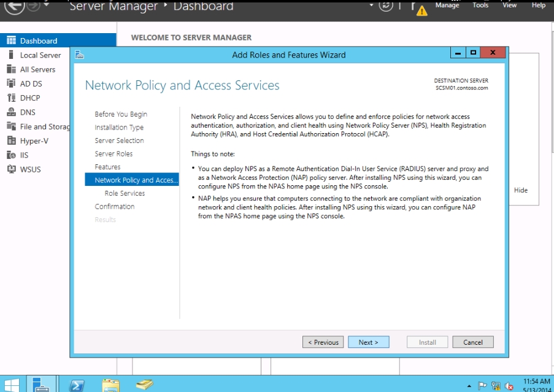Refresh the Server Manager dashboard
Screen dimensions: 554x392
point(386,6)
